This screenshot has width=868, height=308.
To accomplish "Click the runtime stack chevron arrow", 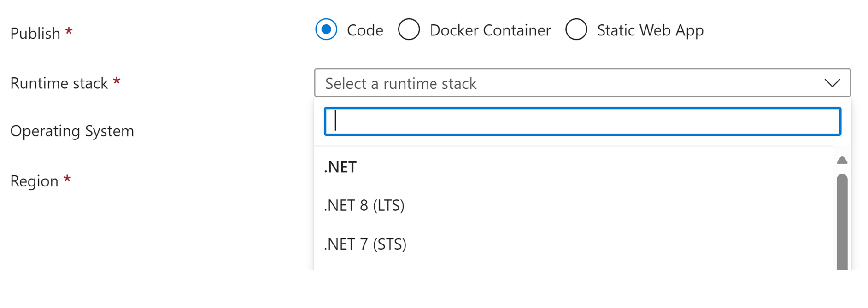I will point(832,83).
